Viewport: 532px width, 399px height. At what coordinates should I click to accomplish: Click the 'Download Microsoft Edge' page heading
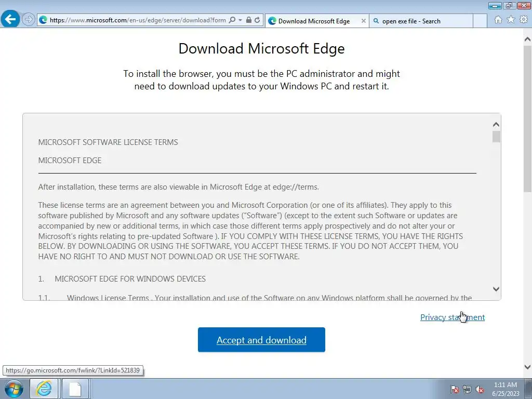pos(262,48)
